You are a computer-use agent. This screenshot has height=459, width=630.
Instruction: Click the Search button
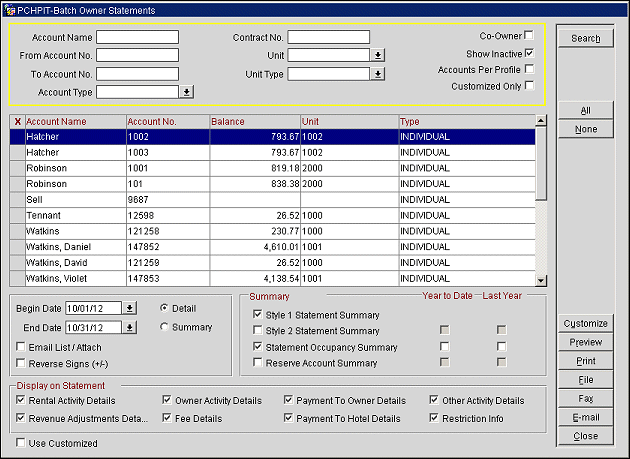pos(585,39)
